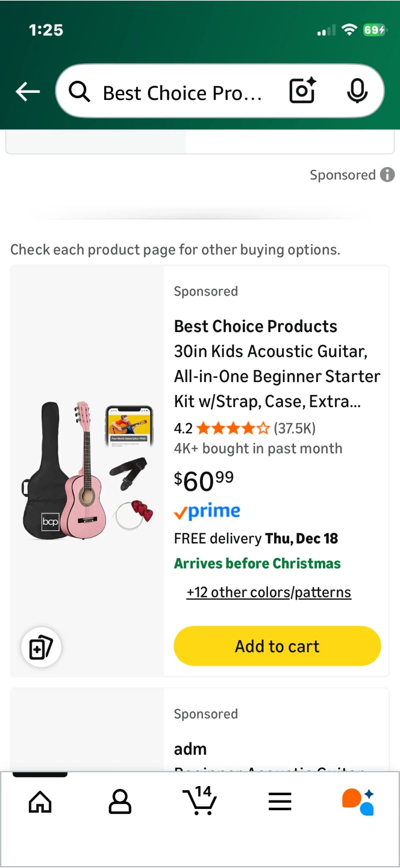The width and height of the screenshot is (400, 868).
Task: Tap the Prime badge logo
Action: point(207,512)
